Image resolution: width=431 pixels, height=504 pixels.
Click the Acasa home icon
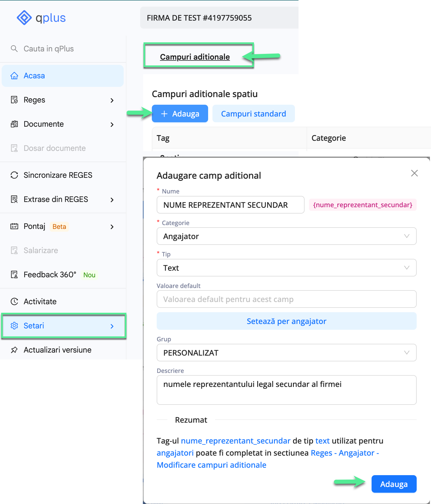(x=14, y=76)
